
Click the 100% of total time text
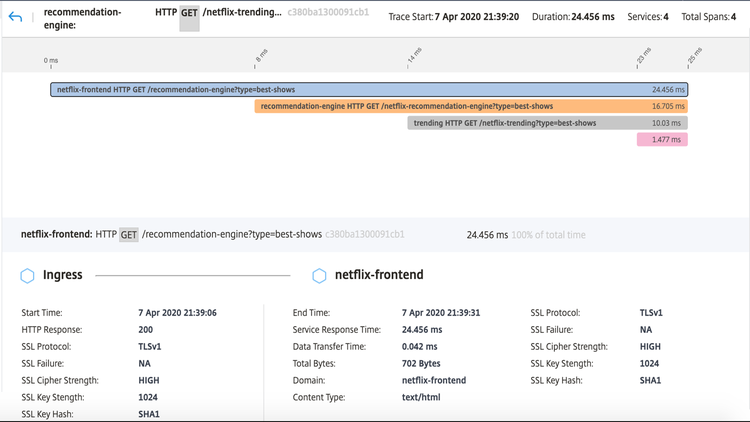pyautogui.click(x=548, y=235)
